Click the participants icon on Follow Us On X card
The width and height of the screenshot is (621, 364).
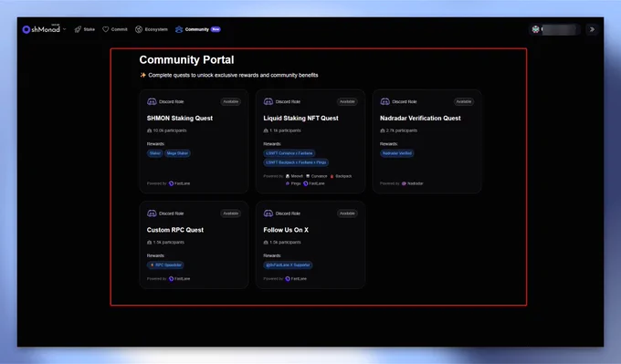click(266, 242)
